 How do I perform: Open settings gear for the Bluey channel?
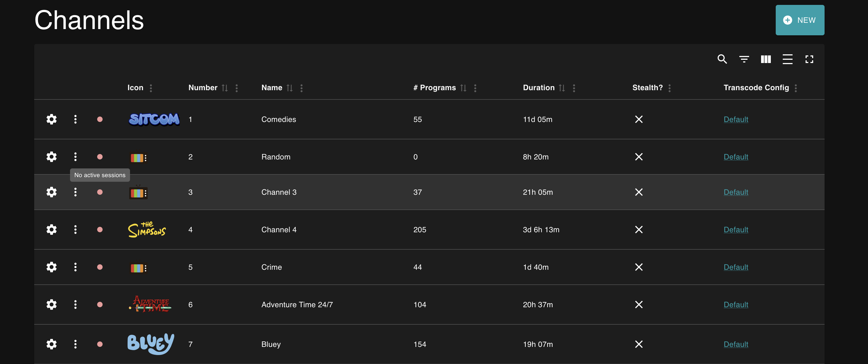tap(51, 344)
